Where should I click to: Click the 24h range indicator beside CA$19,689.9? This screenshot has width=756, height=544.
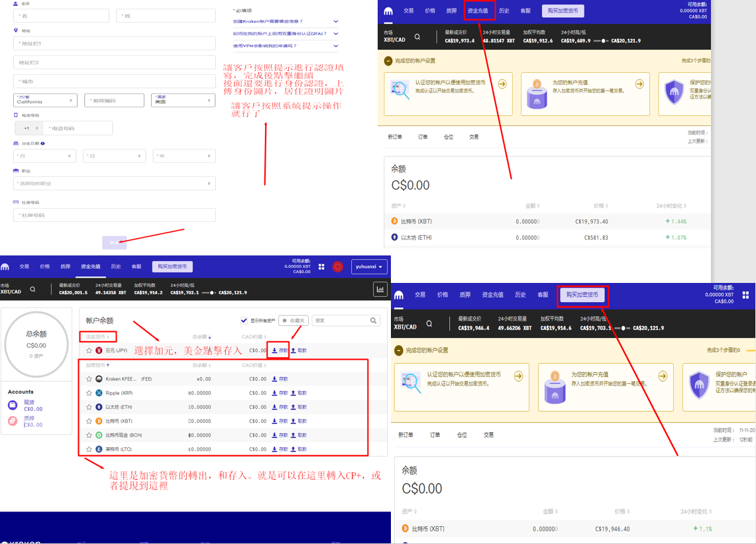pyautogui.click(x=602, y=41)
